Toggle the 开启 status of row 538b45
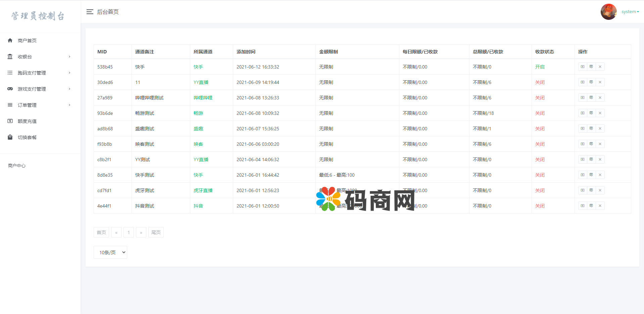The image size is (644, 314). click(540, 67)
